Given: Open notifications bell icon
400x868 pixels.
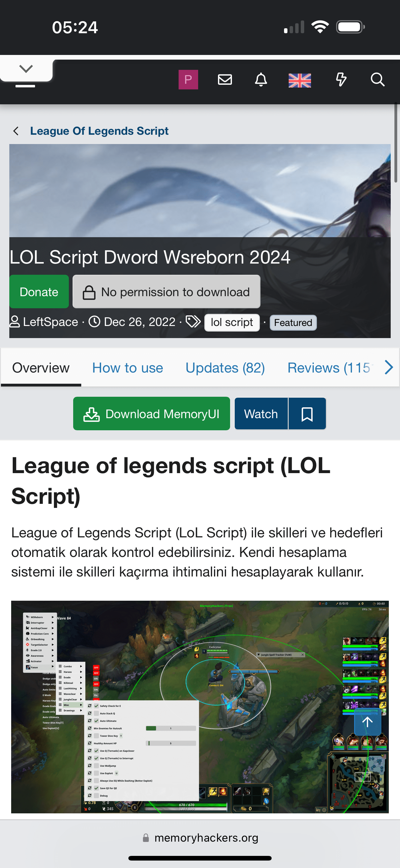Looking at the screenshot, I should (x=261, y=79).
